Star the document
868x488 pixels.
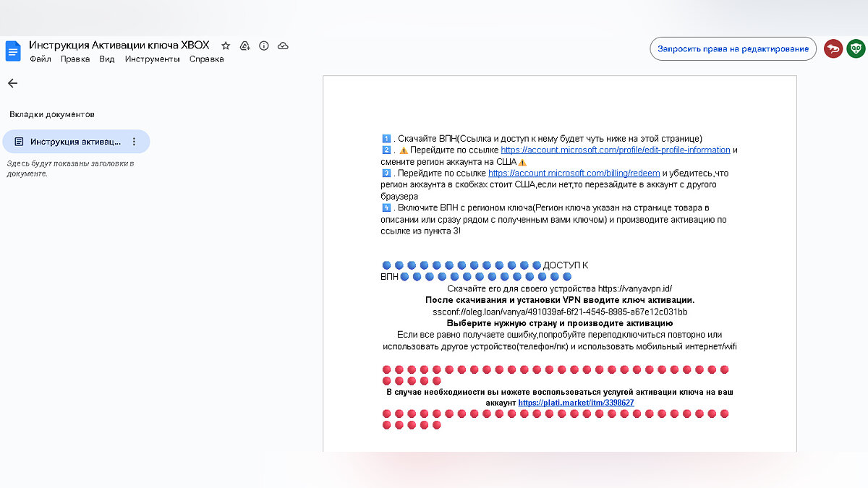[226, 46]
